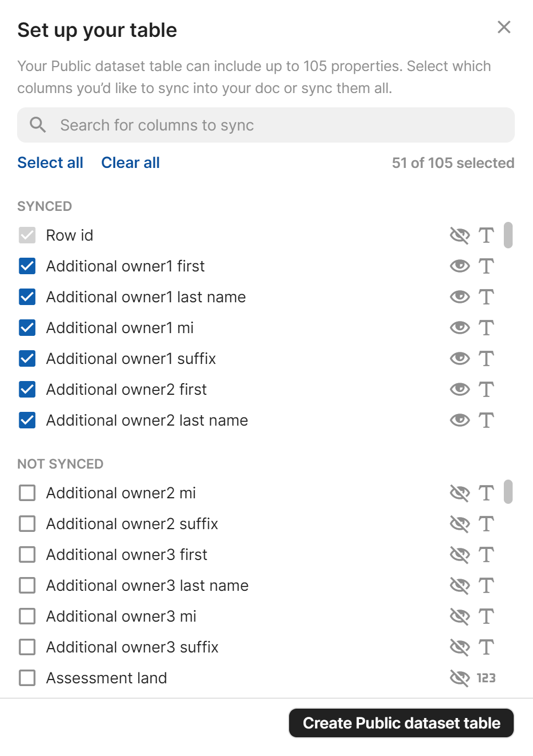Hide the Additional owner2 last name column
533x756 pixels.
pos(460,420)
